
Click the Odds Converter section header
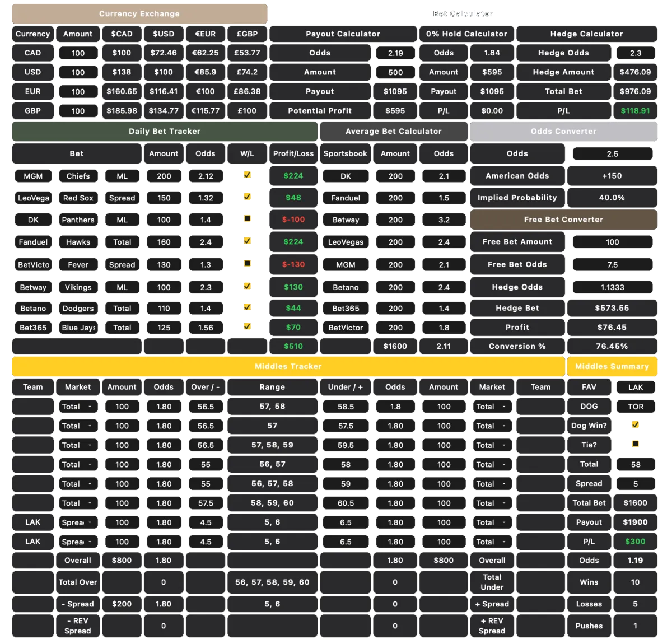point(563,132)
